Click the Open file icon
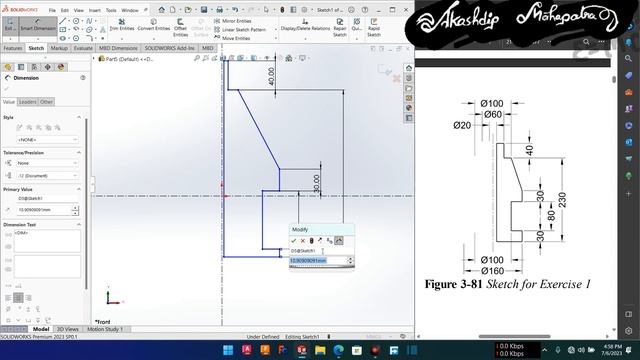Viewport: 640px width, 360px height. coord(188,9)
